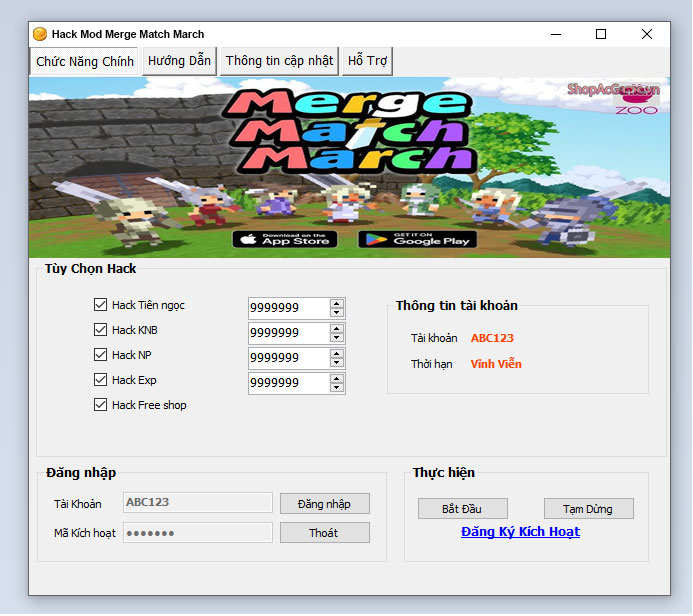Decrease the Hack Exp value with down arrow
The image size is (693, 616).
[337, 388]
